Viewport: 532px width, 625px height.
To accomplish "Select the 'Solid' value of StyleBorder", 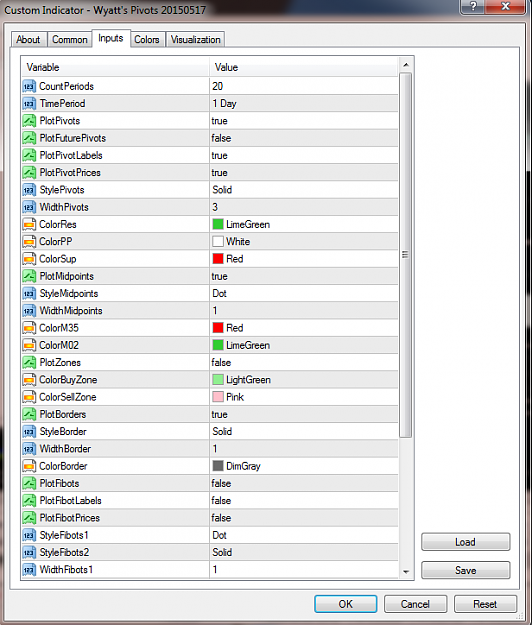I will pos(222,432).
